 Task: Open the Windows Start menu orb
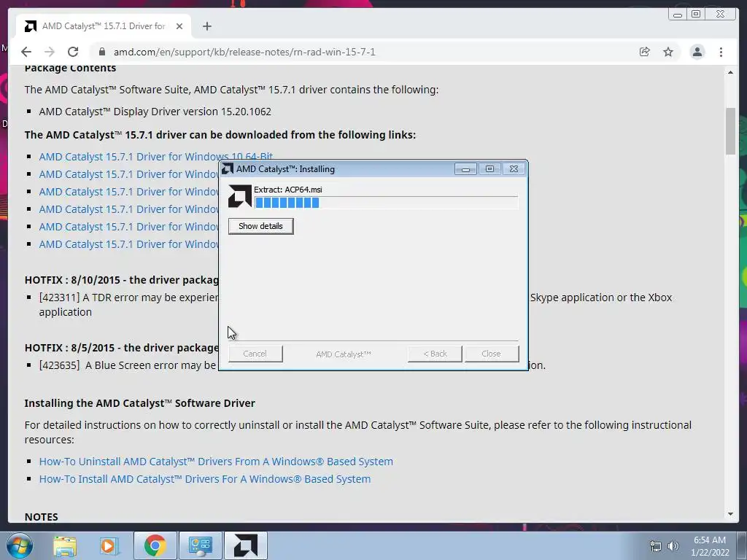point(20,545)
